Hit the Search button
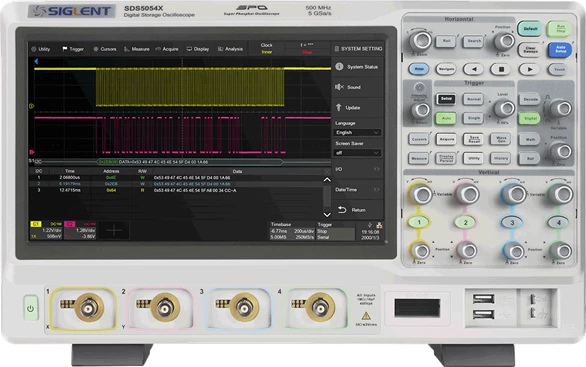Screen dimensions: 586x367 (x=474, y=41)
